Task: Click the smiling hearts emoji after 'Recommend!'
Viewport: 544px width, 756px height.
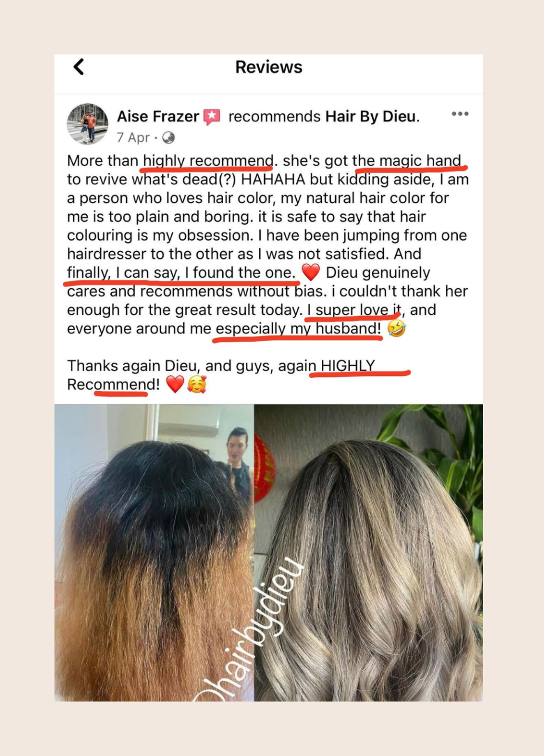Action: pos(197,385)
